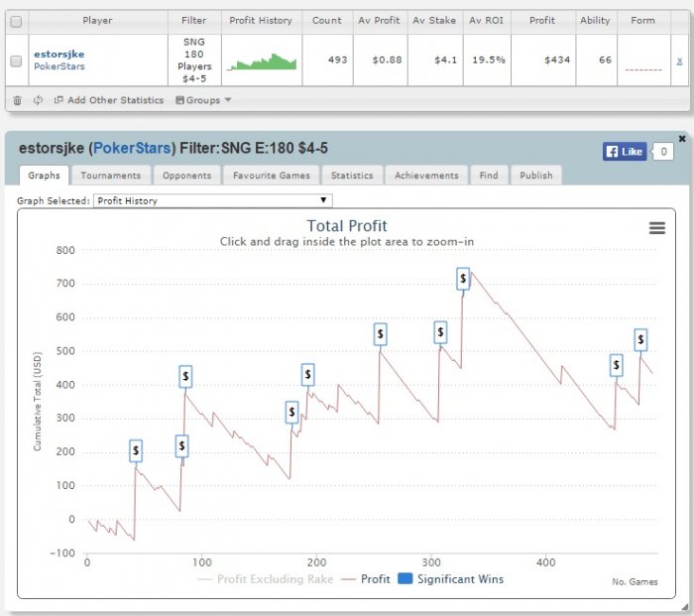This screenshot has width=694, height=616.
Task: Open the chart hamburger menu icon
Action: [656, 228]
